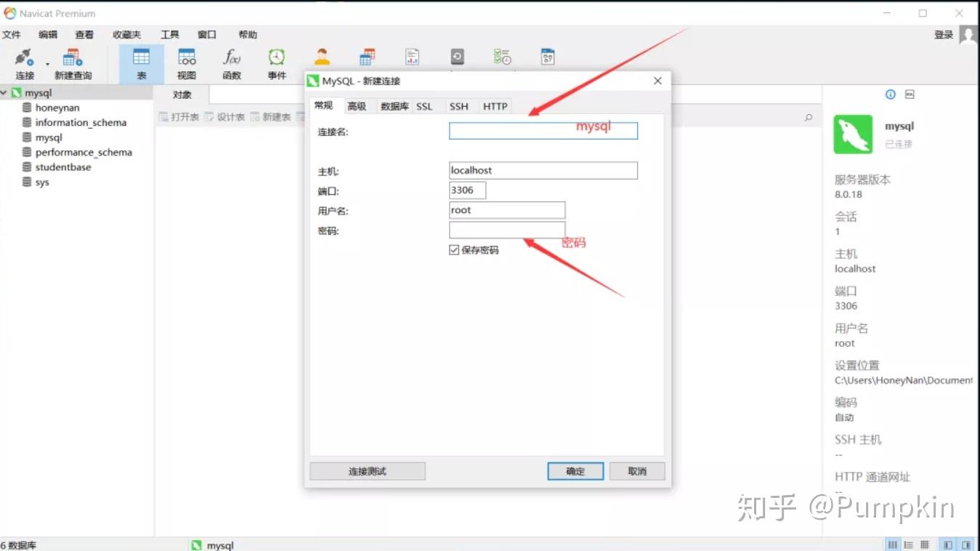Screen dimensions: 980x551
Task: Open the 收藏夹 menu
Action: (126, 35)
